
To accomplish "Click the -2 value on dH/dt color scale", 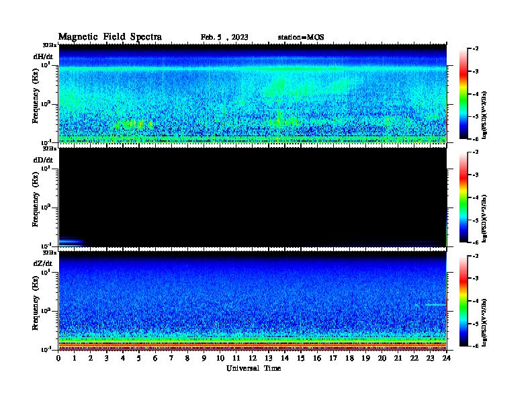I will (476, 49).
